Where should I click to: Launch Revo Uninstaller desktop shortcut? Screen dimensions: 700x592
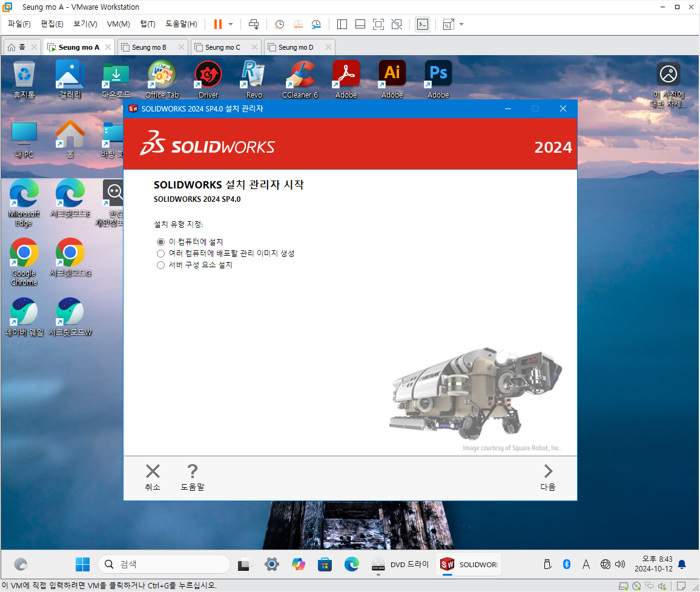coord(254,79)
